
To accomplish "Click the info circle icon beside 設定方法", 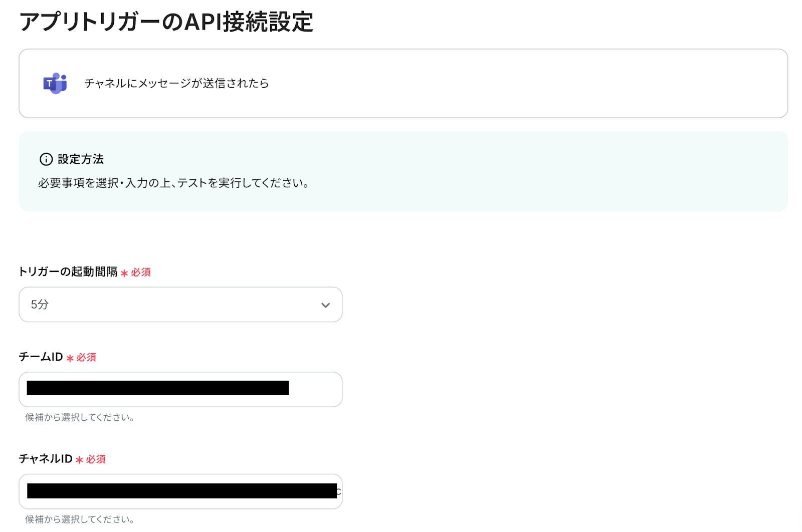I will point(46,159).
